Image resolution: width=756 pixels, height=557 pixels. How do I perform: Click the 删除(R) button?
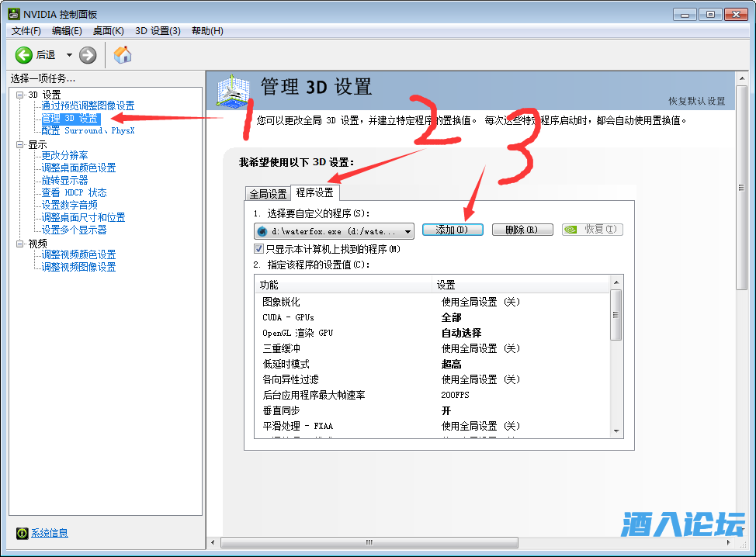[x=522, y=230]
